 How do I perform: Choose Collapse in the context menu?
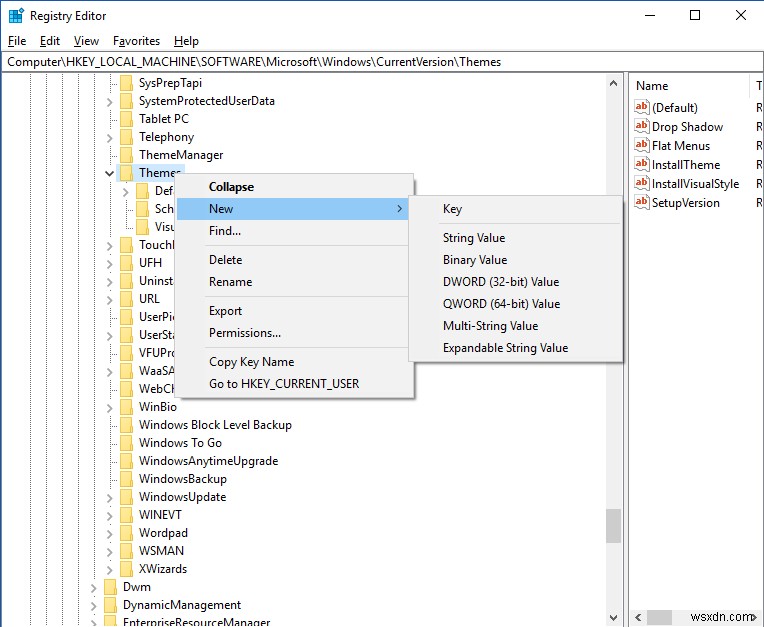click(292, 187)
